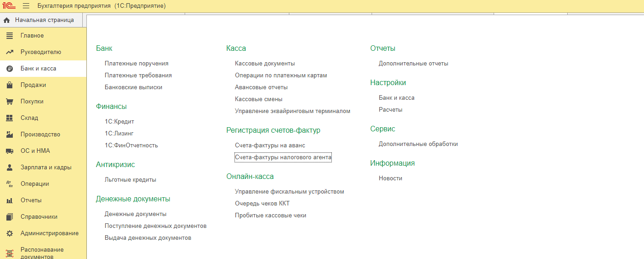Open Льготные кредиты
Image resolution: width=644 pixels, height=259 pixels.
130,180
